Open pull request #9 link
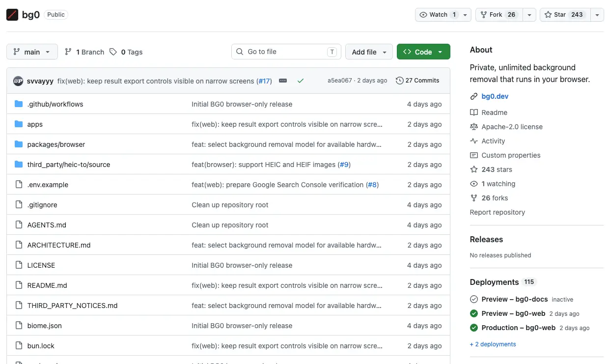The width and height of the screenshot is (609, 364). (344, 165)
